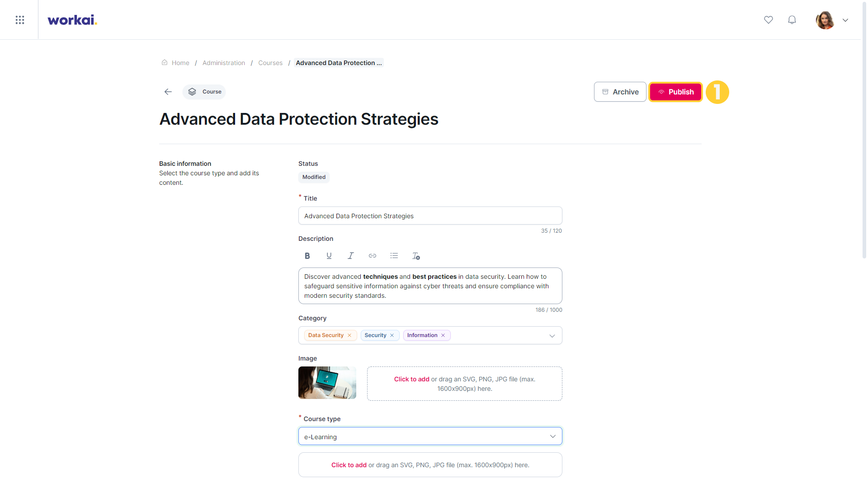Insert bulleted list in description

tap(394, 256)
